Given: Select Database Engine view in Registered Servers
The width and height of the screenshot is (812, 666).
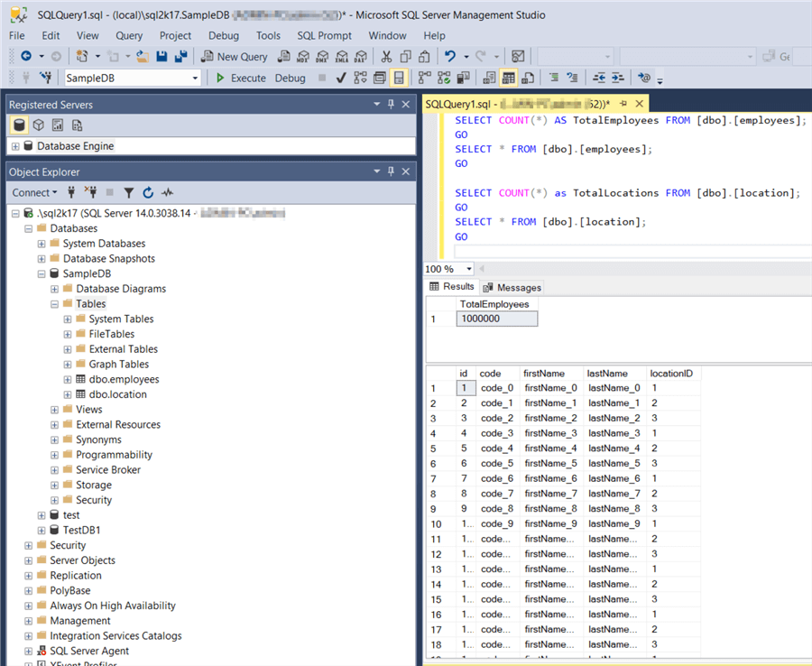Looking at the screenshot, I should (17, 124).
